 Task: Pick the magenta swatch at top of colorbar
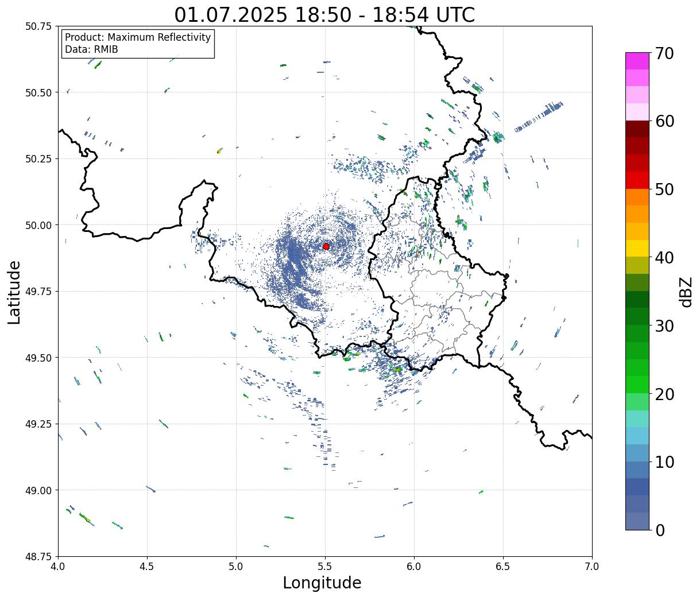coord(637,61)
